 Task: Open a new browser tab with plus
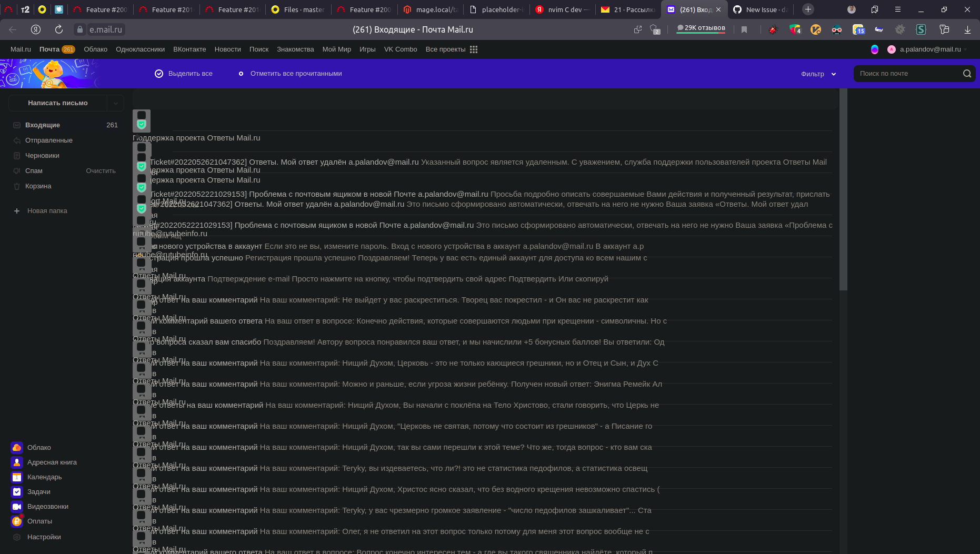pos(808,9)
